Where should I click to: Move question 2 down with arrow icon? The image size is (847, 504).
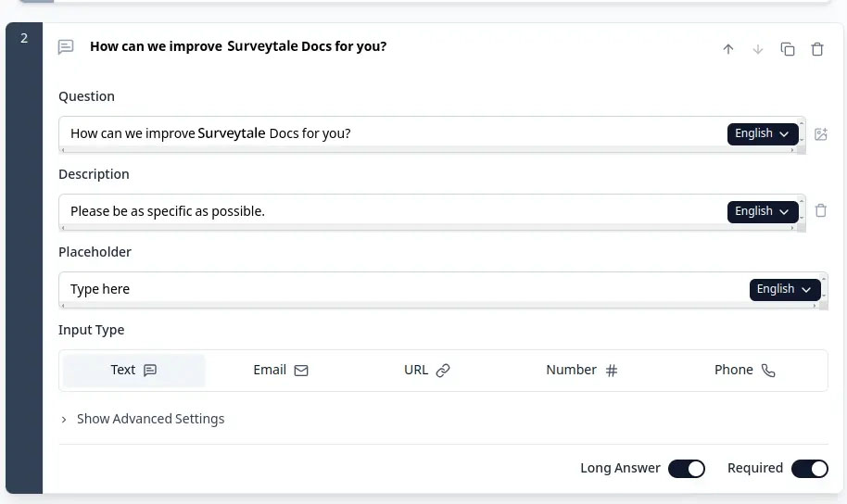click(x=758, y=49)
